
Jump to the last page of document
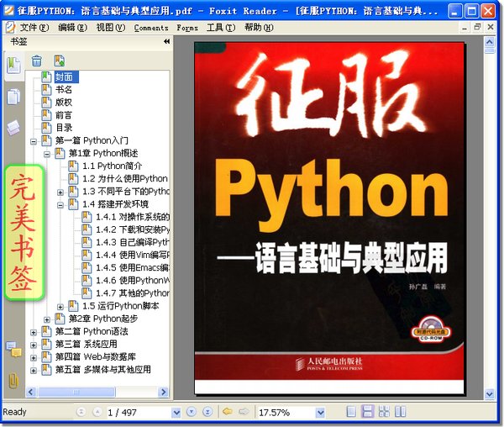207,412
